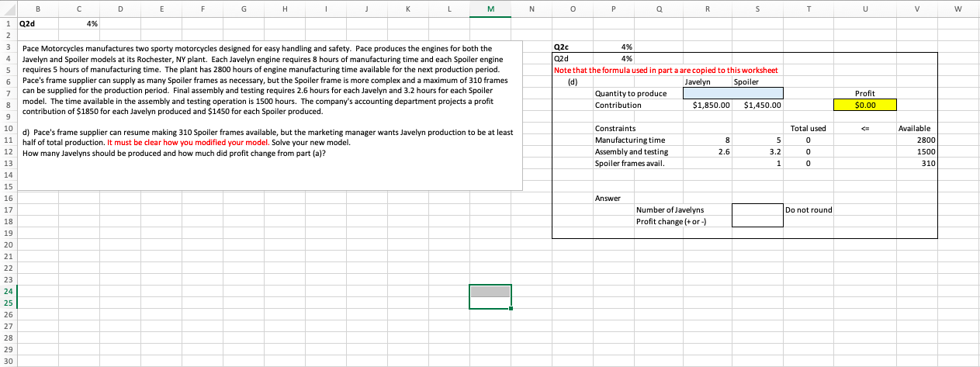980x367 pixels.
Task: Click the 'Profit' heading cell
Action: [x=864, y=93]
